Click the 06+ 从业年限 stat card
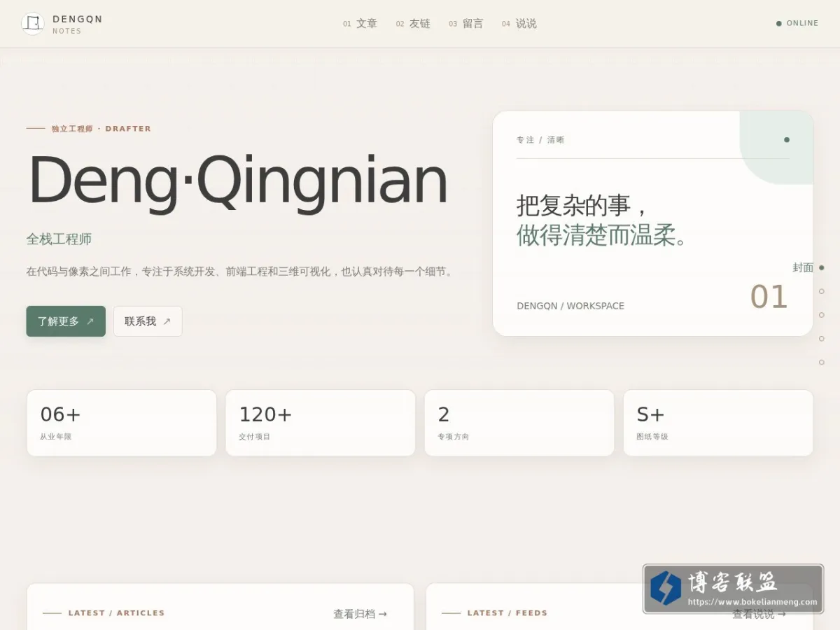Screen dimensions: 840x630 [122, 423]
